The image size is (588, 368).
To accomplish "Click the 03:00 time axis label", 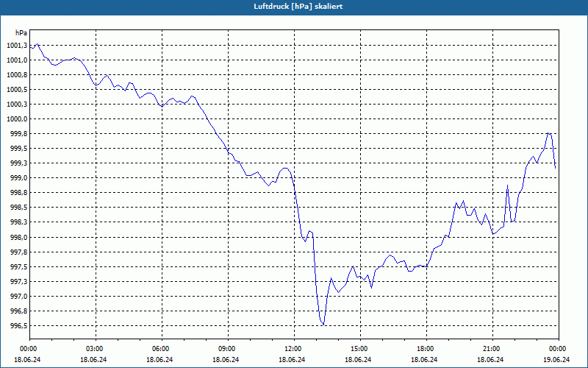I will pyautogui.click(x=96, y=349).
